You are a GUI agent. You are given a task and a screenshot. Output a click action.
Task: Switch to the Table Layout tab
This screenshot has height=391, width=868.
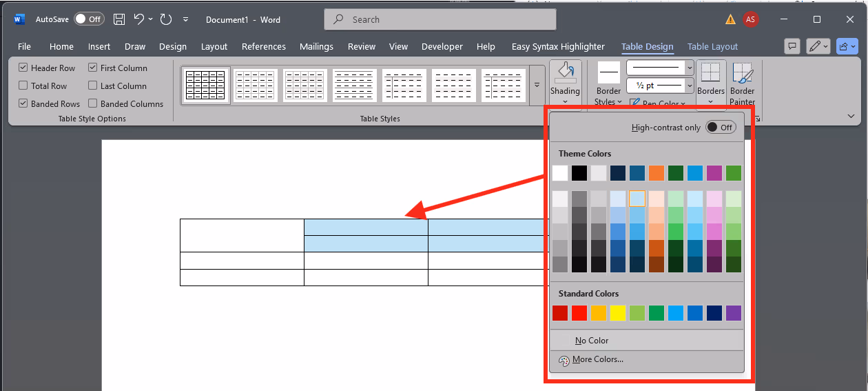[712, 47]
